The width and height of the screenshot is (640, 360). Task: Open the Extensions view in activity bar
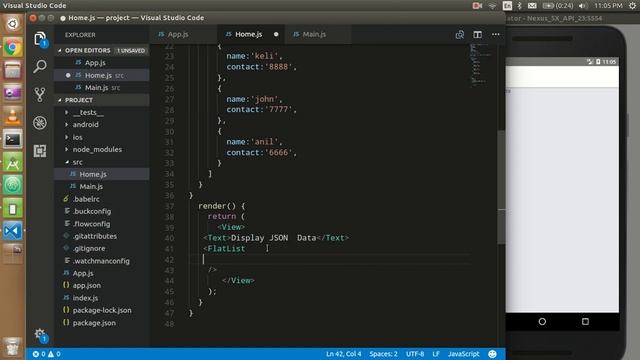pyautogui.click(x=40, y=151)
